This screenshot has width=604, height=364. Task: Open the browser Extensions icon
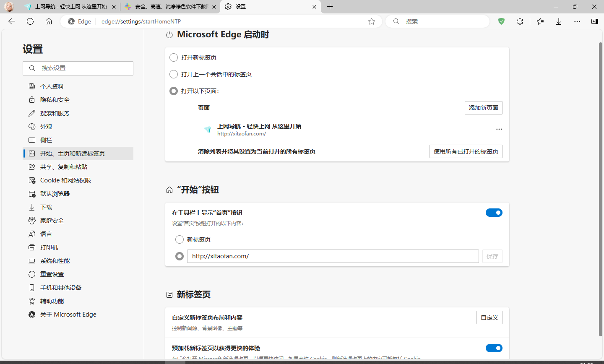tap(520, 21)
